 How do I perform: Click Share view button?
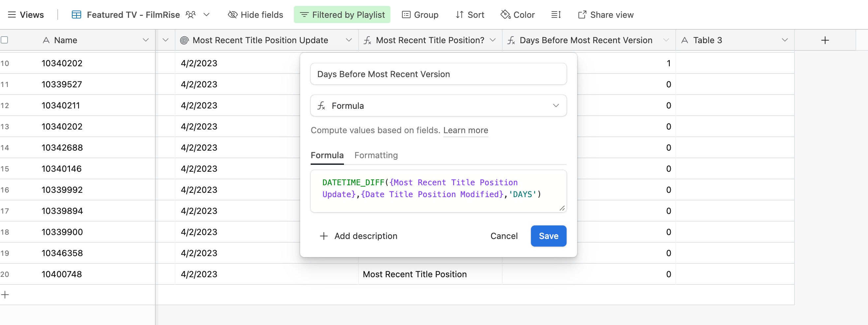605,15
